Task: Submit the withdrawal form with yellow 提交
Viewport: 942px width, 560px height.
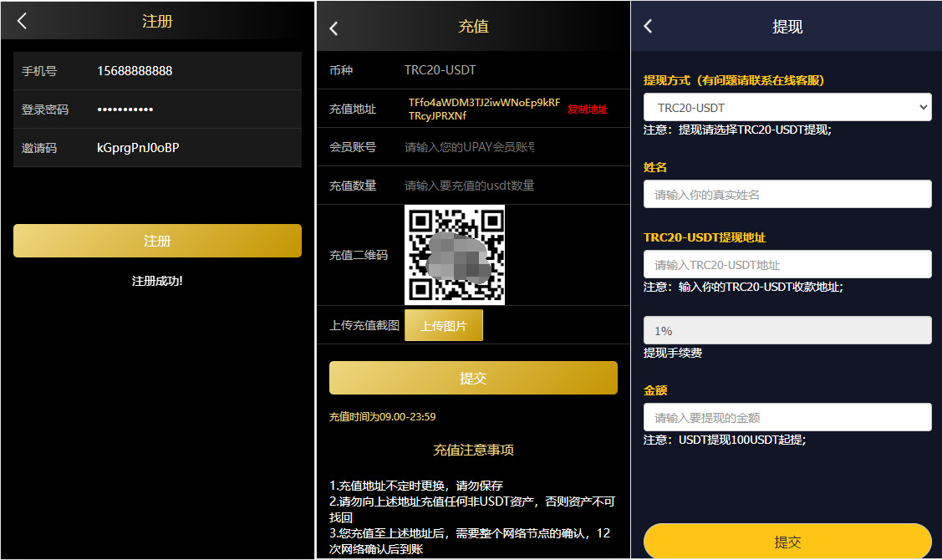Action: pos(787,542)
